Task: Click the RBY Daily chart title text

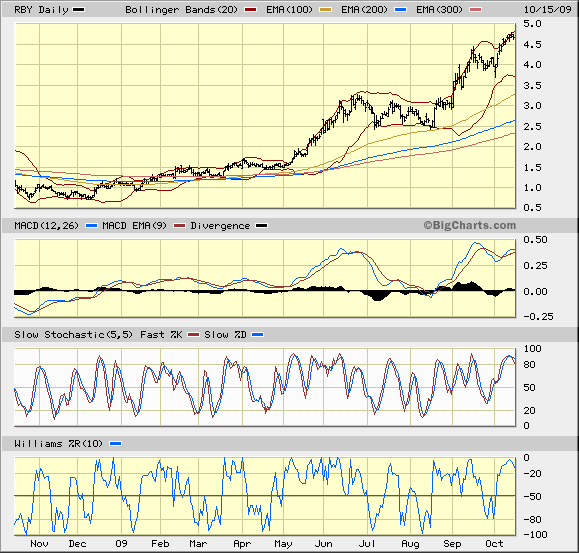Action: tap(41, 10)
